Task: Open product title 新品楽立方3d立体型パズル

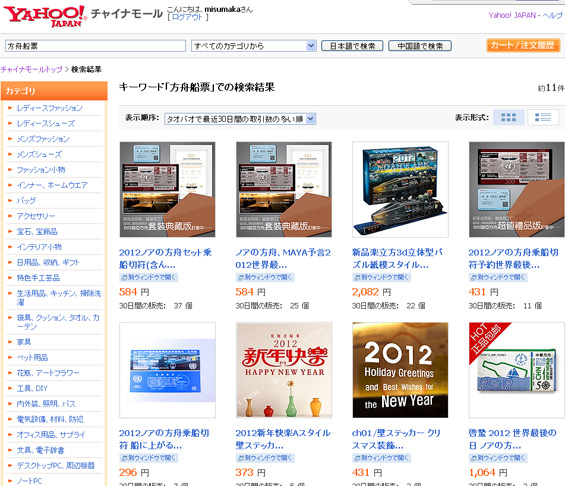Action: [397, 259]
